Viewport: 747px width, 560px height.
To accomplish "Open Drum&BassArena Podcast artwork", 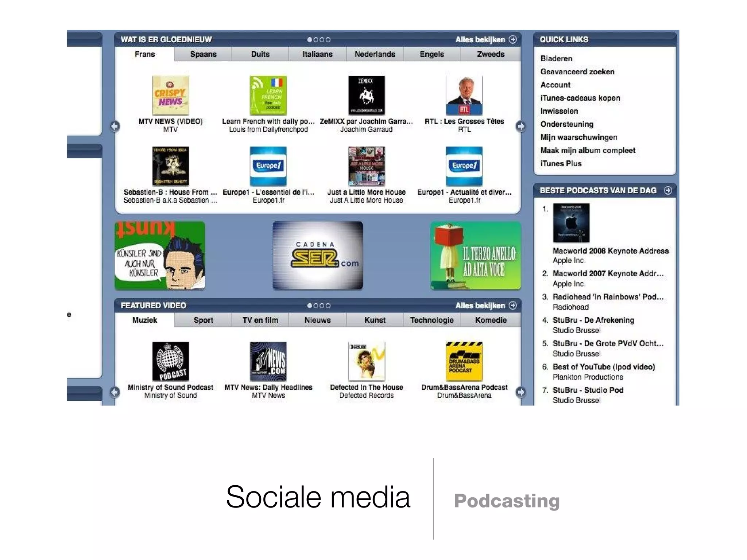I will click(464, 361).
